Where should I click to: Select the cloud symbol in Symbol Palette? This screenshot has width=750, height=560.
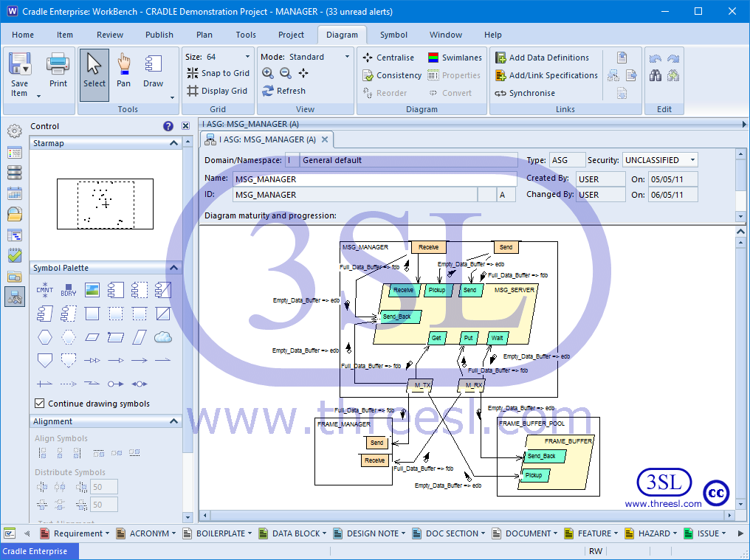tap(163, 337)
